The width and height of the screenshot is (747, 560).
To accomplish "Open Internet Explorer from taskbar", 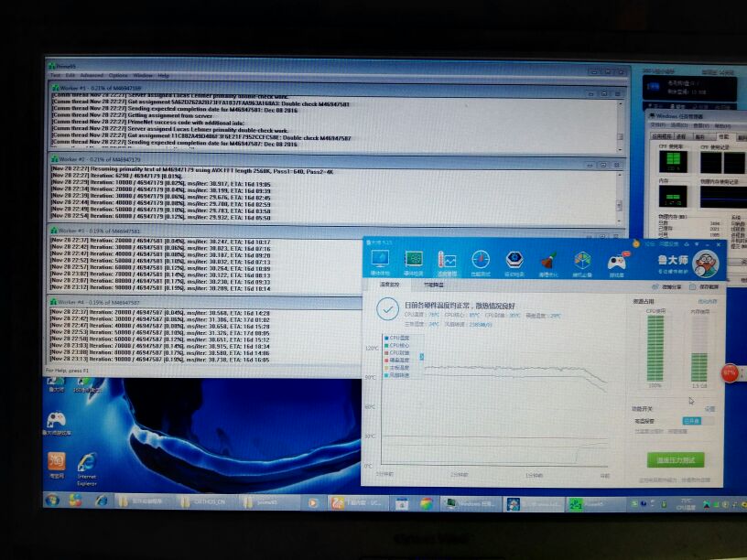I will point(101,502).
